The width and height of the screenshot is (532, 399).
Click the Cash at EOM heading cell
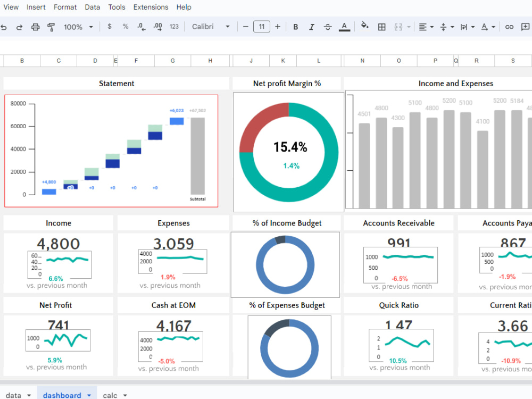click(173, 305)
